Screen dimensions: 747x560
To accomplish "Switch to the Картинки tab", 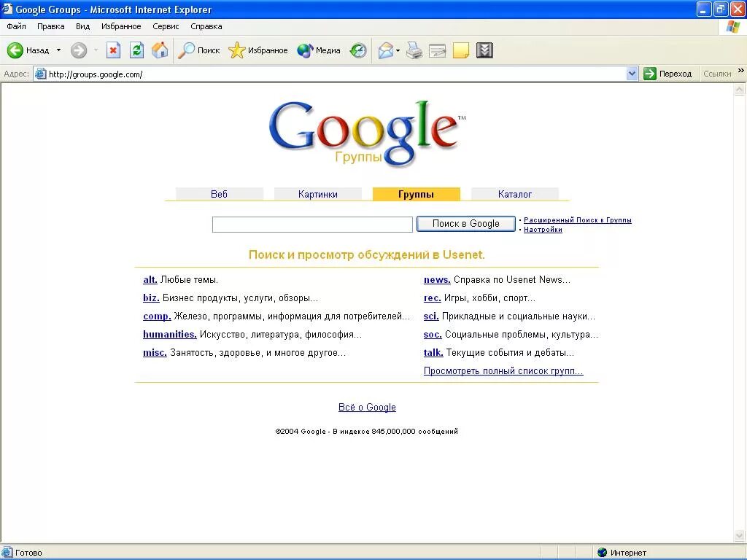I will (318, 194).
